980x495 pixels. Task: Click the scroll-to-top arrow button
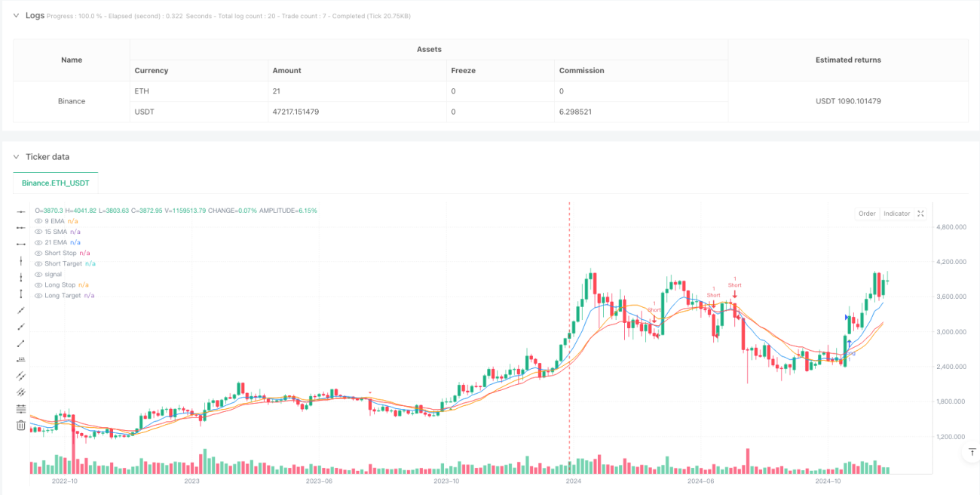(971, 452)
